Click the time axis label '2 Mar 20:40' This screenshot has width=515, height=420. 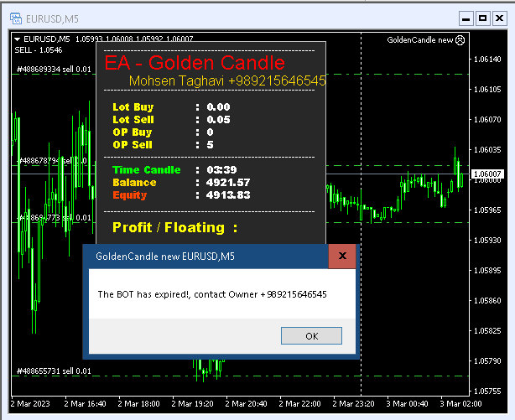[246, 403]
